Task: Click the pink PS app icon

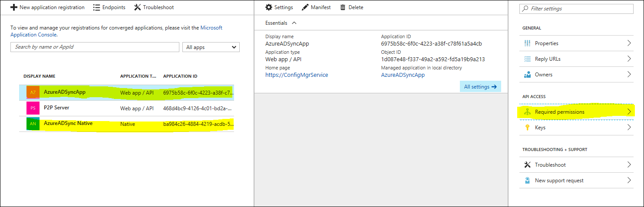Action: [33, 108]
